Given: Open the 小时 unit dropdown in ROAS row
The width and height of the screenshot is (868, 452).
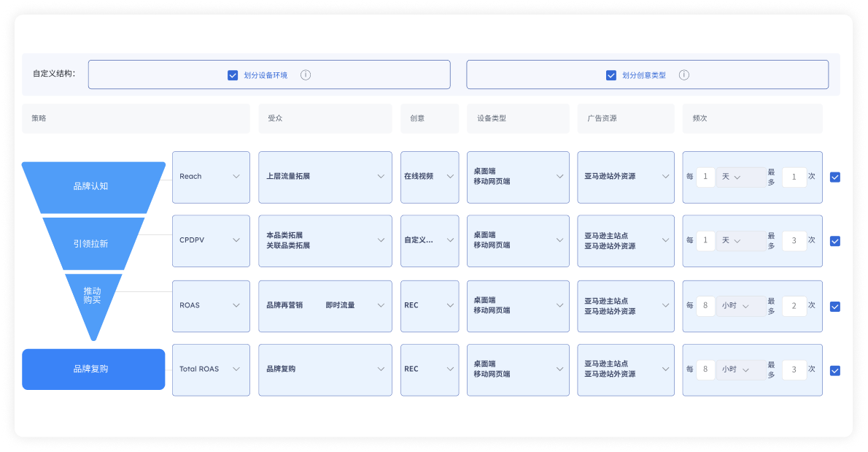Looking at the screenshot, I should [740, 306].
